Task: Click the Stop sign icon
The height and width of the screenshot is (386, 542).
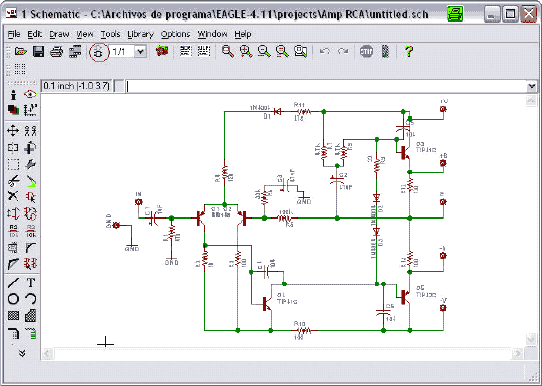Action: coord(366,51)
